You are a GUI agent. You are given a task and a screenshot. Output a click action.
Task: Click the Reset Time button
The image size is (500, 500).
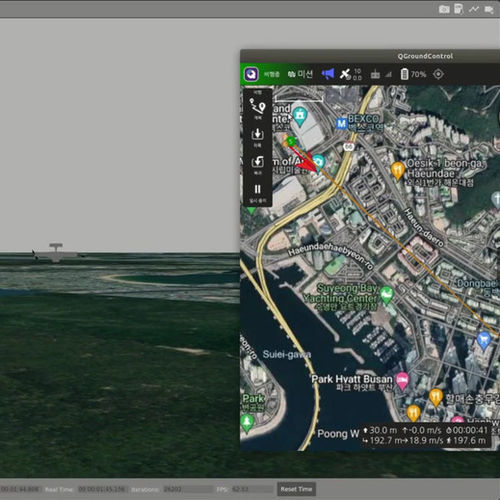(x=296, y=489)
